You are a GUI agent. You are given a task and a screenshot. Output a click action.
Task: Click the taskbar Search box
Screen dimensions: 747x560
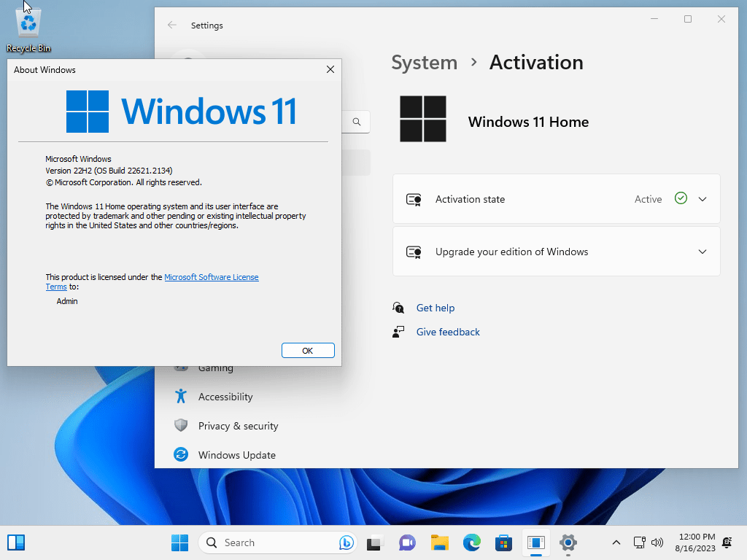(278, 542)
